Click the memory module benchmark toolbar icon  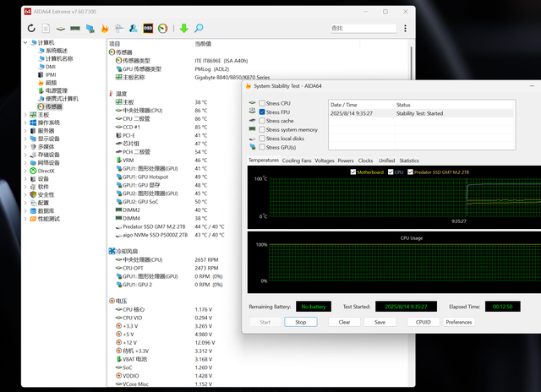pos(75,28)
